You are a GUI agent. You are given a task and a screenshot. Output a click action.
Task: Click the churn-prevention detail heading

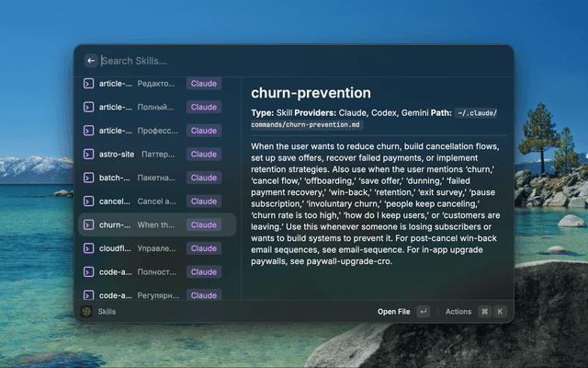[x=311, y=93]
